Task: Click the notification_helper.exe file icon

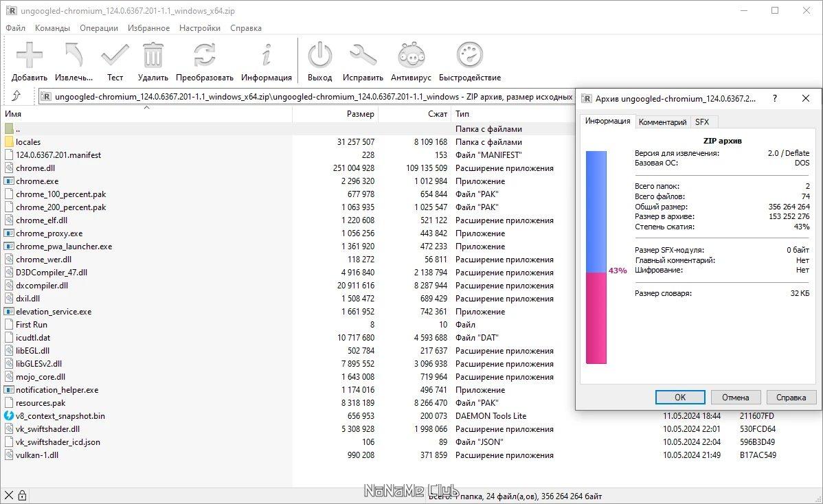Action: (x=8, y=389)
